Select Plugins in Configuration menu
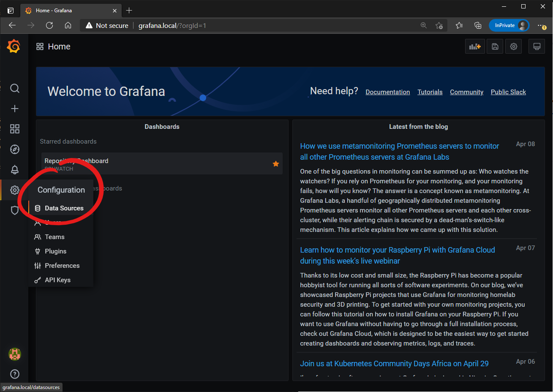This screenshot has width=553, height=392. [x=61, y=251]
